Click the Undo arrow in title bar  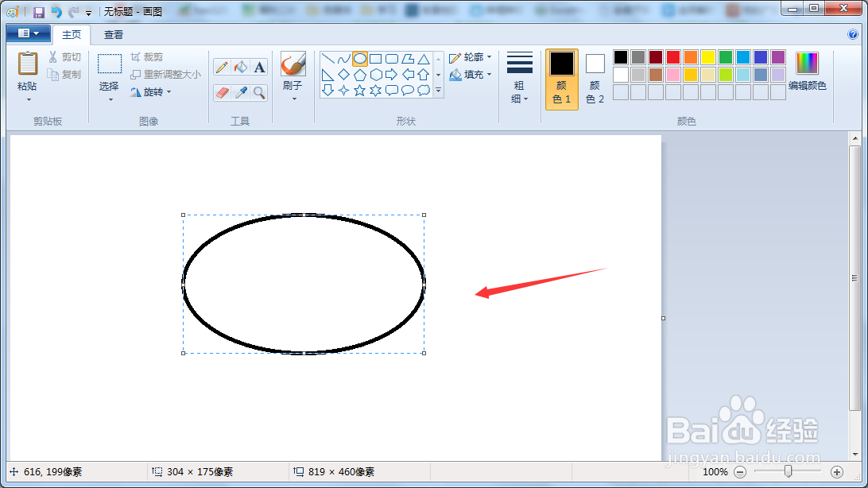click(x=56, y=12)
